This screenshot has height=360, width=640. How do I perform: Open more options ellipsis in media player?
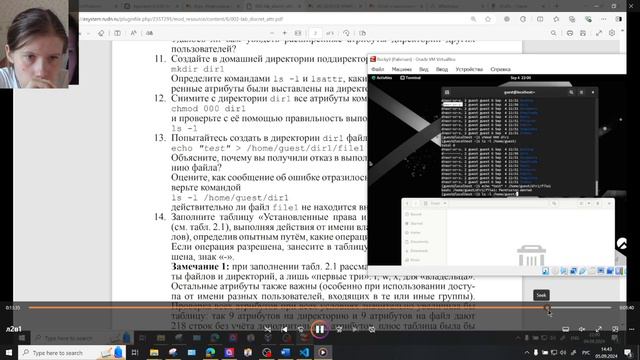[x=631, y=329]
